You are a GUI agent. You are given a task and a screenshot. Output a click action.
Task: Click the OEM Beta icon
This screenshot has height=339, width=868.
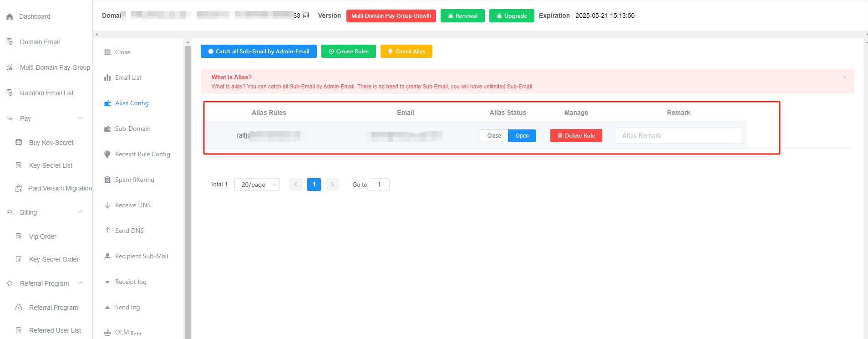point(107,333)
